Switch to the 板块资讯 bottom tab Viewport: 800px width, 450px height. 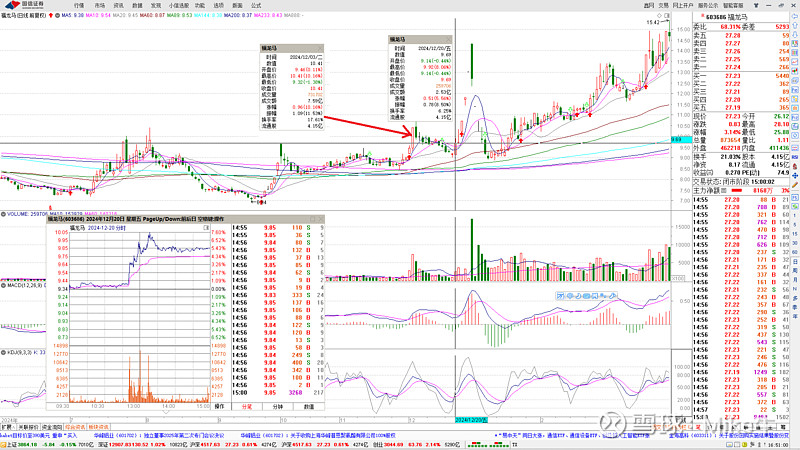(x=98, y=427)
